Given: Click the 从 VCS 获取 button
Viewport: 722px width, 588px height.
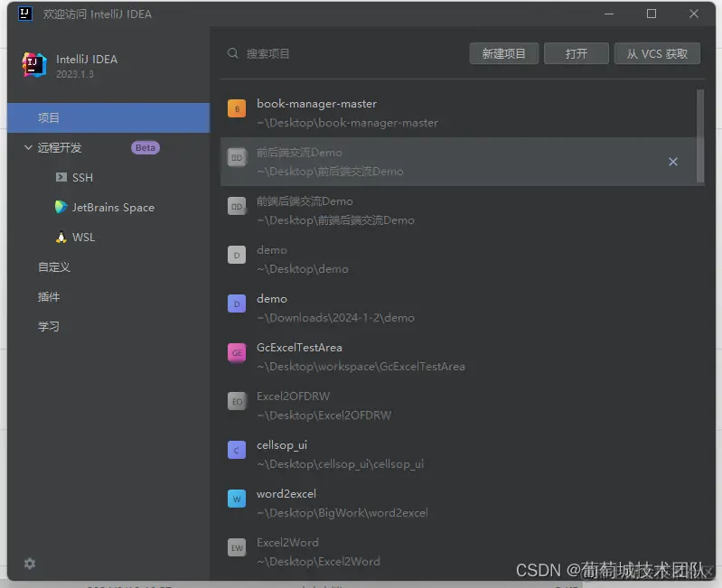Looking at the screenshot, I should coord(657,54).
